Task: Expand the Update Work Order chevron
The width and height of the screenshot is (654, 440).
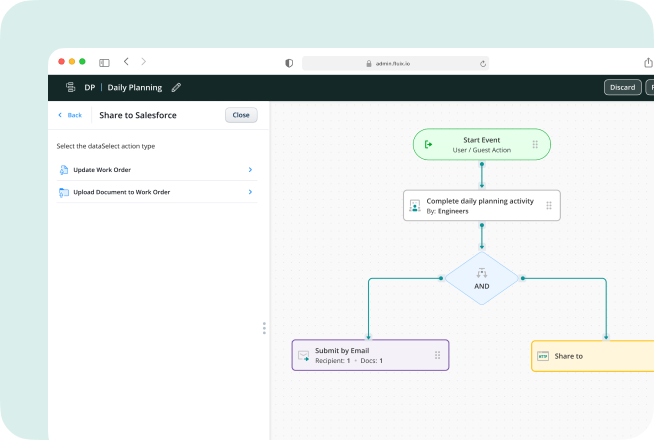Action: pos(250,170)
